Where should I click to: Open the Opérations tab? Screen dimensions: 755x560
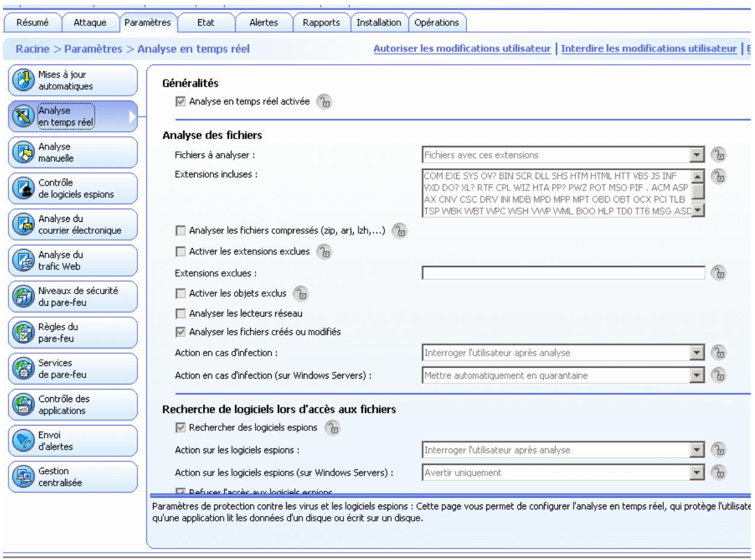click(437, 23)
